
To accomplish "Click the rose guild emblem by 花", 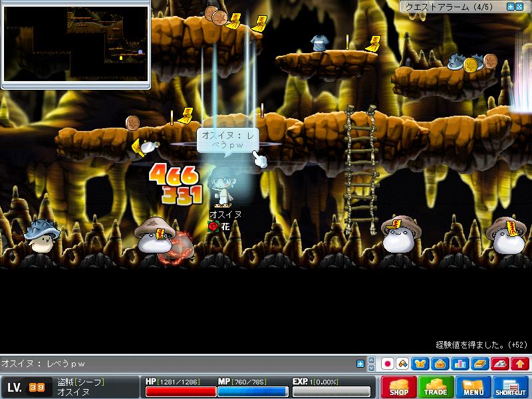I will (213, 226).
